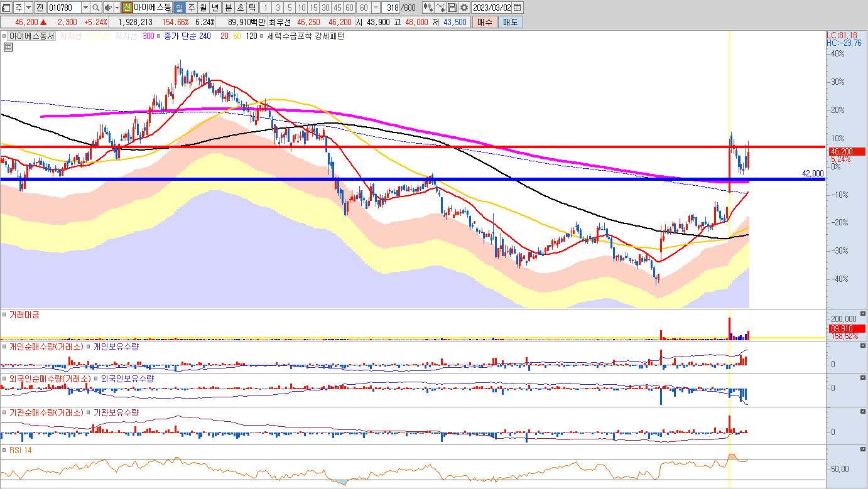Select the '30' interval button
Viewport: 868px width, 489px height.
point(325,8)
